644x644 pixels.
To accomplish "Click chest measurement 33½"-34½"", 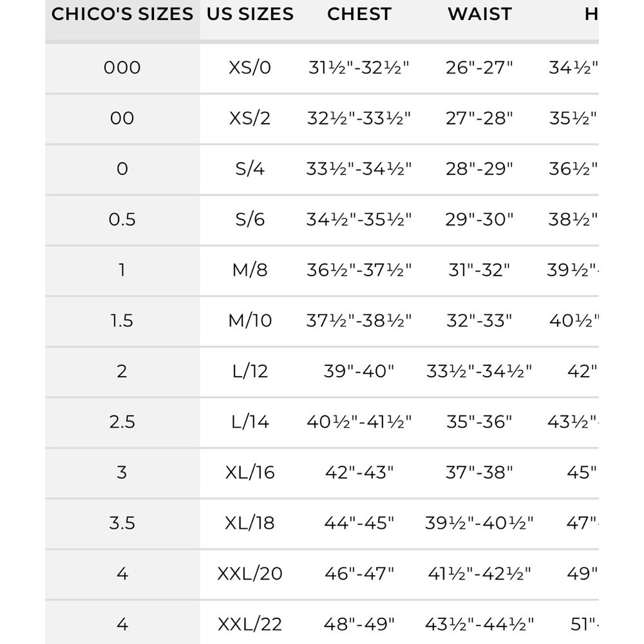I will coord(359,169).
